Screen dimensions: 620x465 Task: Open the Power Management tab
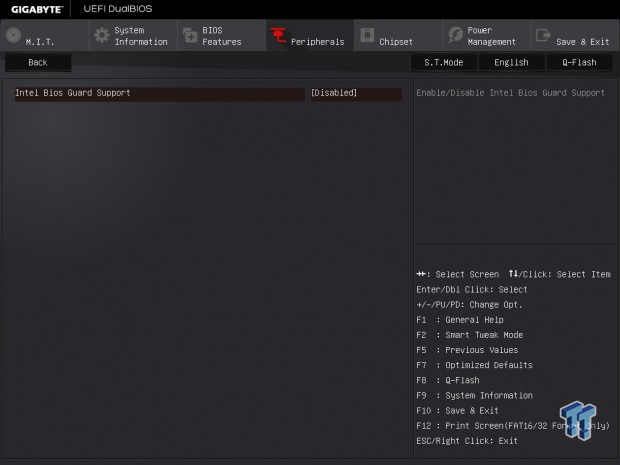tap(487, 35)
